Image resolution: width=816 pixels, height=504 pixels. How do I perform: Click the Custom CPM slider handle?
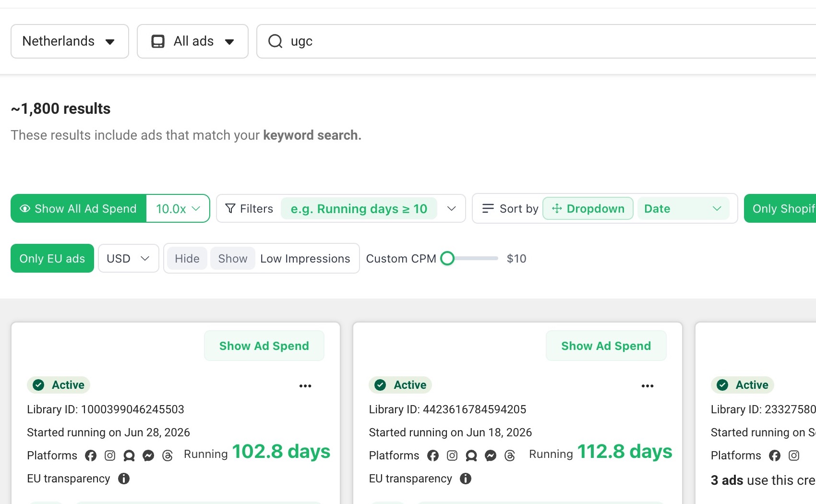tap(447, 258)
